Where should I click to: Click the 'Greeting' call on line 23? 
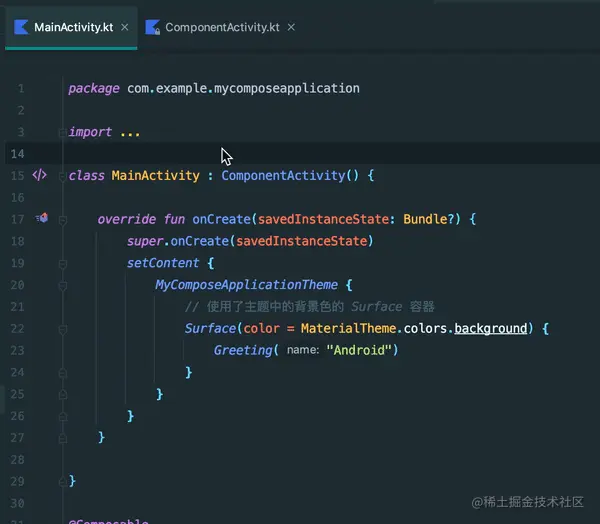pos(243,350)
